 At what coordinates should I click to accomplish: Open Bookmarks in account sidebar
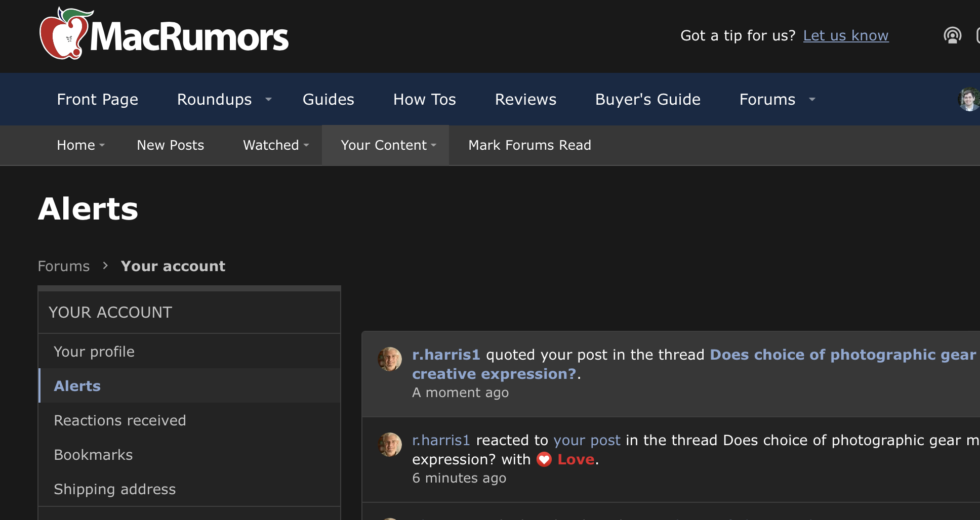(x=189, y=455)
